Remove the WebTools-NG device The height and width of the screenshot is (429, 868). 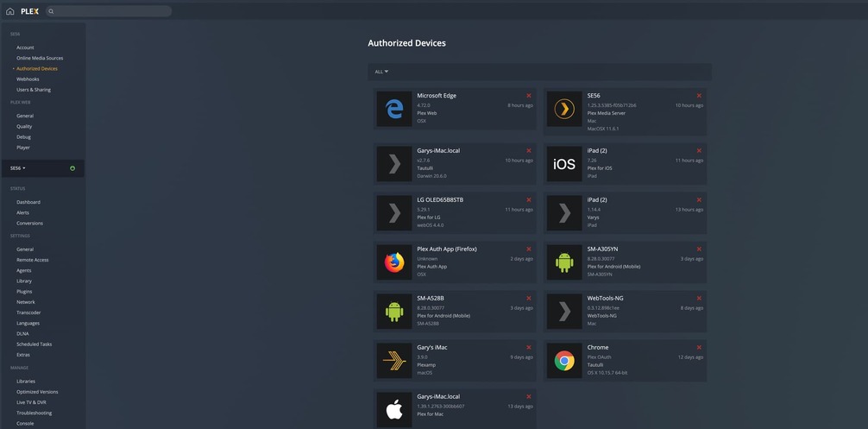click(699, 299)
